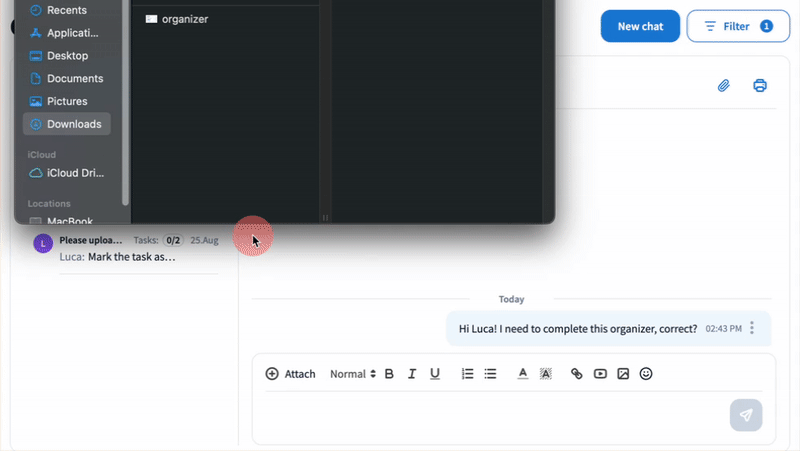Toggle italic formatting
Screen dimensions: 800x451
(x=412, y=374)
